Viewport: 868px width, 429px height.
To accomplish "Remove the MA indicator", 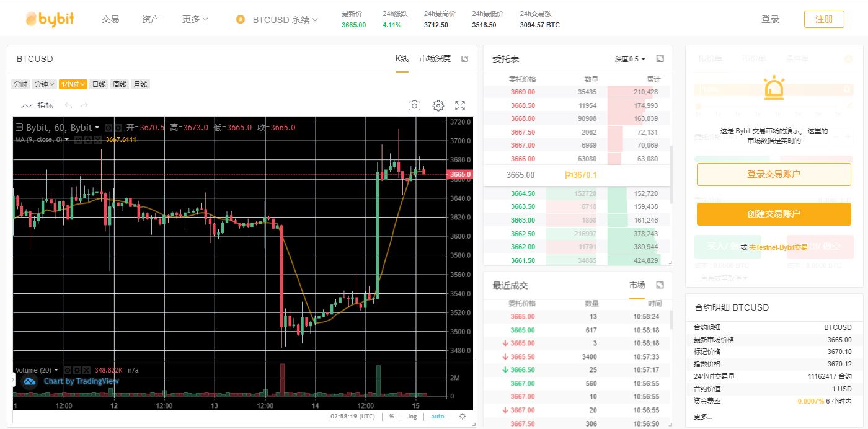I will pyautogui.click(x=97, y=139).
